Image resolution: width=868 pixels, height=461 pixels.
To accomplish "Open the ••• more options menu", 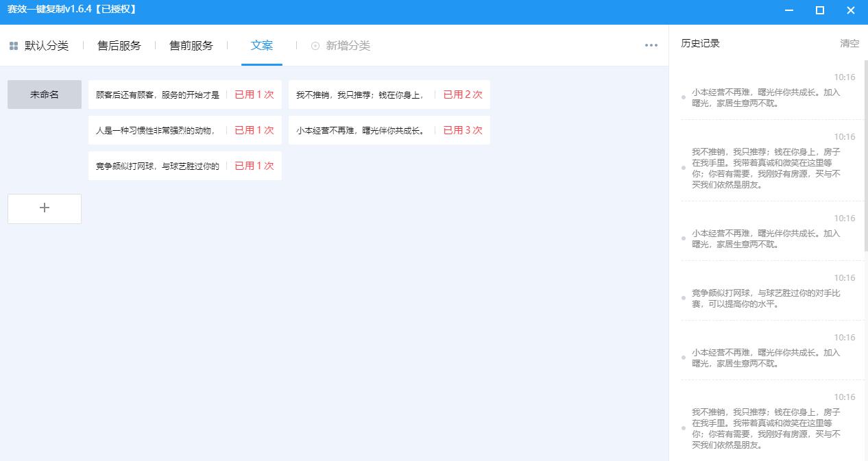I will tap(649, 45).
